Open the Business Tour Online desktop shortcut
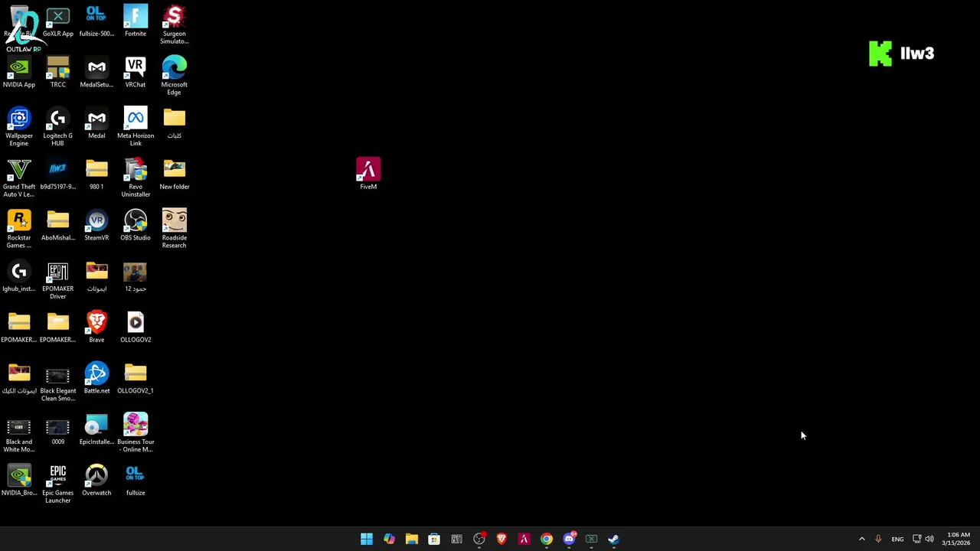 tap(136, 433)
